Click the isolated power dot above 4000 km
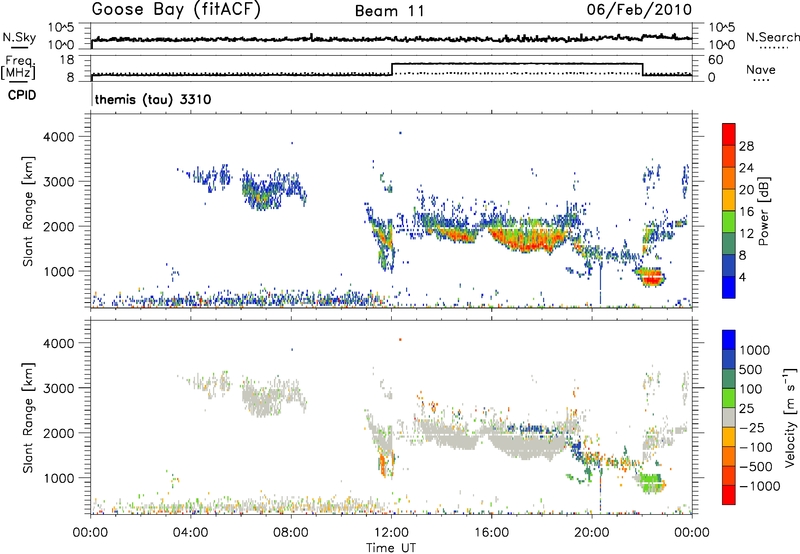This screenshot has width=800, height=554. pos(401,133)
